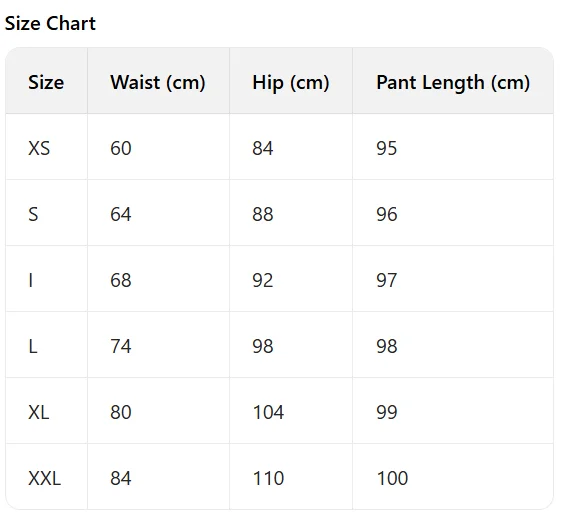
Task: Click the XL size row label
Action: pos(39,413)
